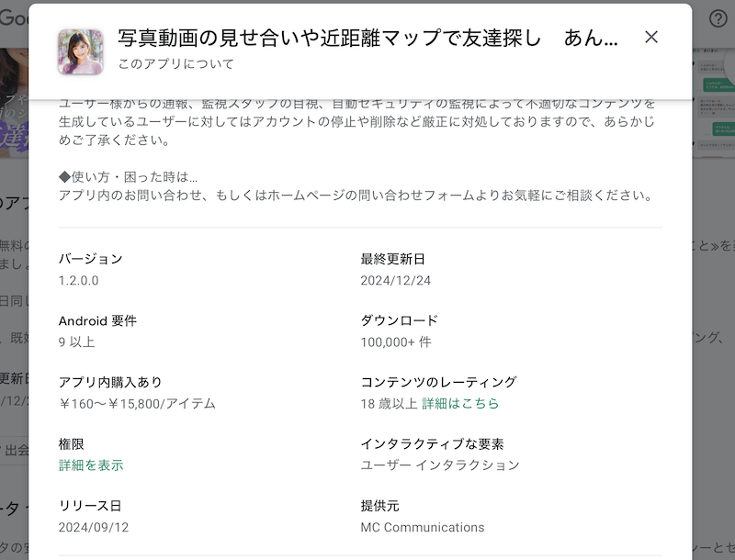Click the app icon thumbnail in header
The width and height of the screenshot is (735, 560).
(x=81, y=51)
